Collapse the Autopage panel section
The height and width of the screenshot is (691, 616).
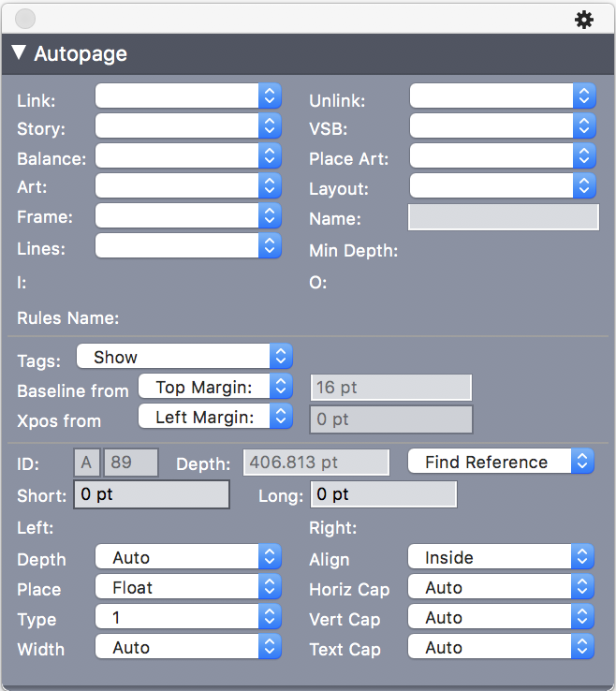point(19,53)
